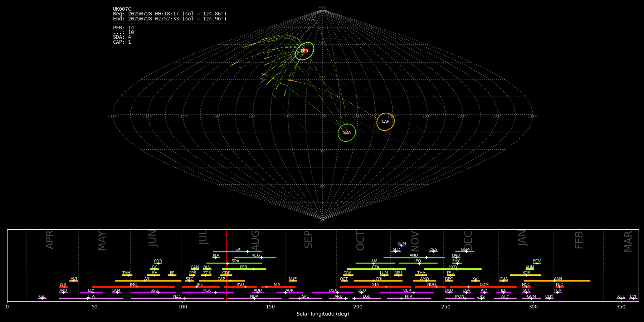Click the KSE shower label in timeline
This screenshot has width=644, height=322.
pyautogui.click(x=42, y=297)
